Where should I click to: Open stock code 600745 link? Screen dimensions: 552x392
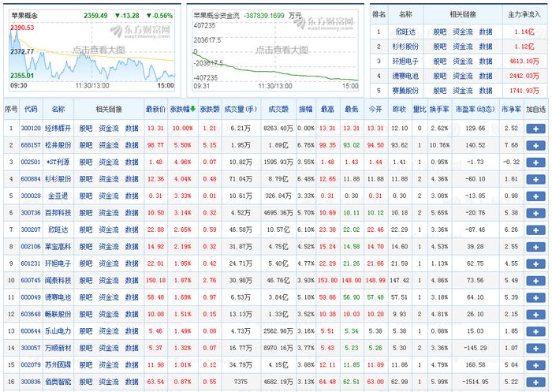tap(31, 280)
